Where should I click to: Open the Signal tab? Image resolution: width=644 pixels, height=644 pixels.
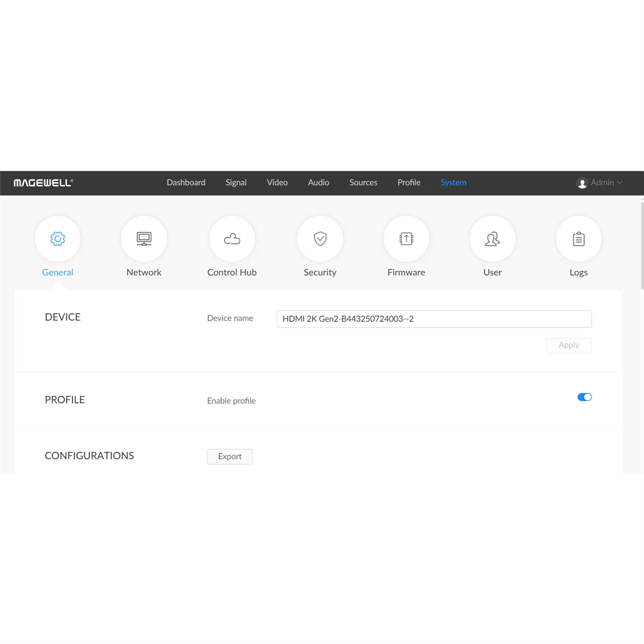click(236, 182)
